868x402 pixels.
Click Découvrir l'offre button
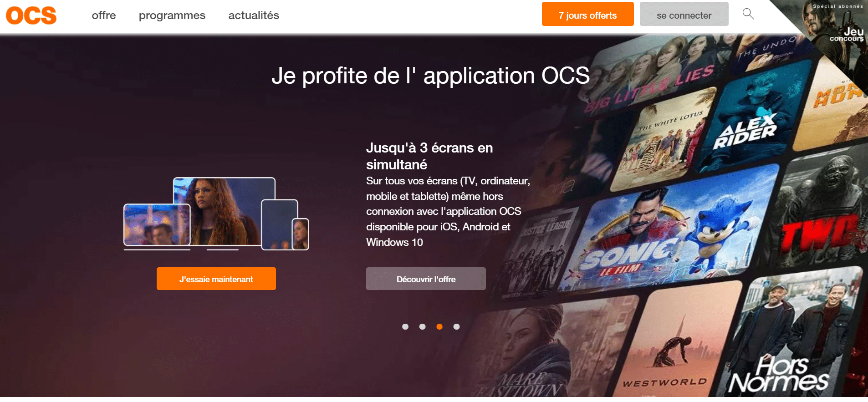426,279
